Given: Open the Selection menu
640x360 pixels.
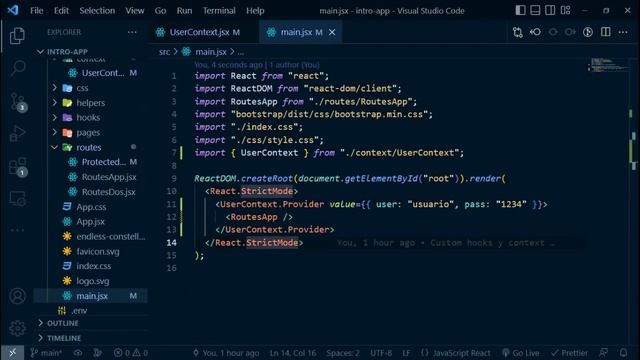Looking at the screenshot, I should tap(97, 11).
